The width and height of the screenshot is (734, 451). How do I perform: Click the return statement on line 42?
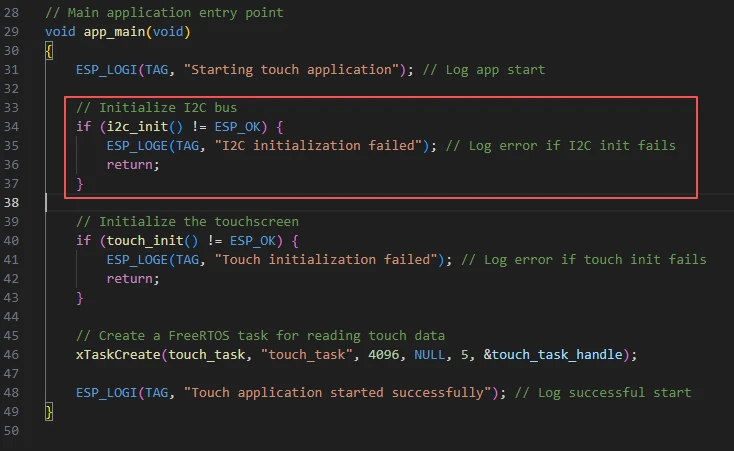coord(133,278)
